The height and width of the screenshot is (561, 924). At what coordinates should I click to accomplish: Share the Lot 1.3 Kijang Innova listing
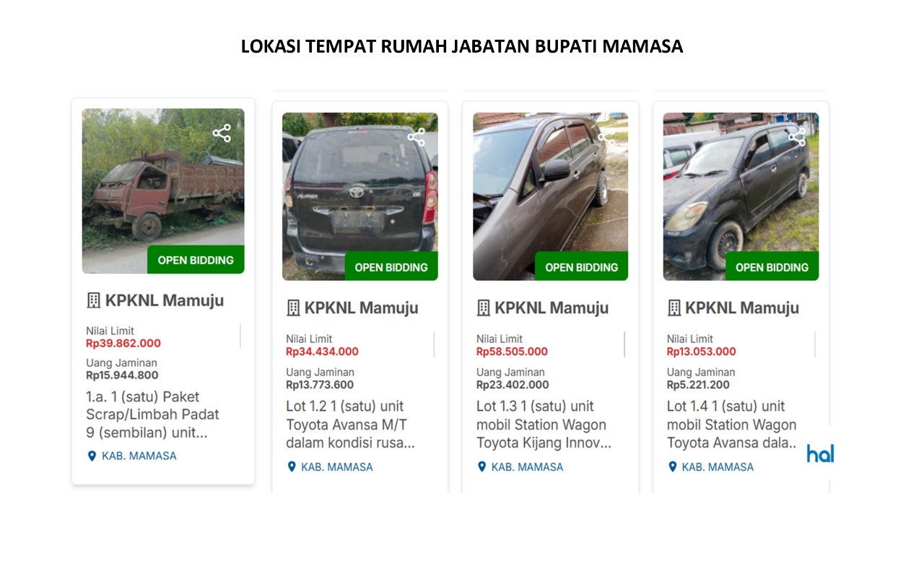(x=606, y=136)
